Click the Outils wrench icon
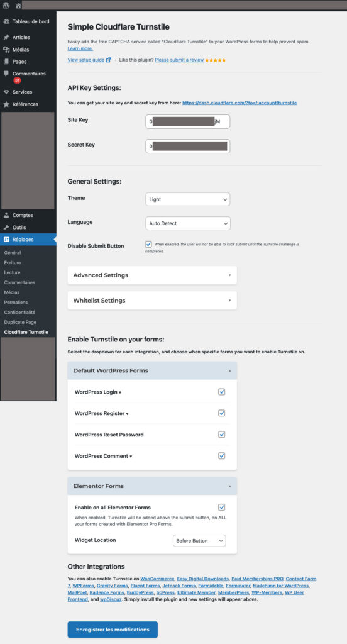Viewport: 347px width, 644px height. [6, 228]
